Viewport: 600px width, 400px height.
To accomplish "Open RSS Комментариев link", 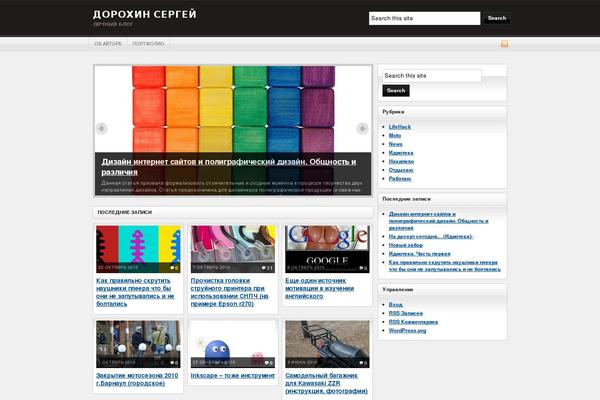I will pos(413,322).
